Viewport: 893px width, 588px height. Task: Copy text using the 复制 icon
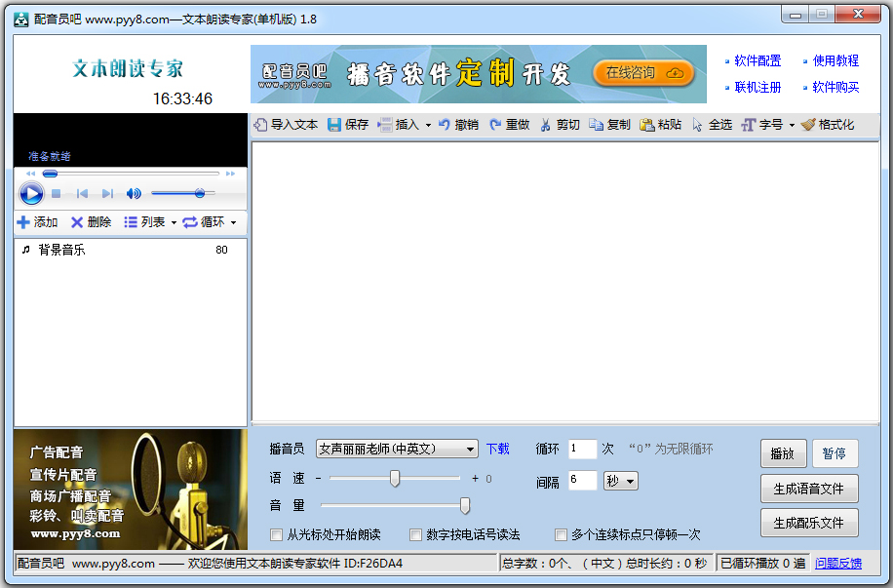tap(597, 125)
